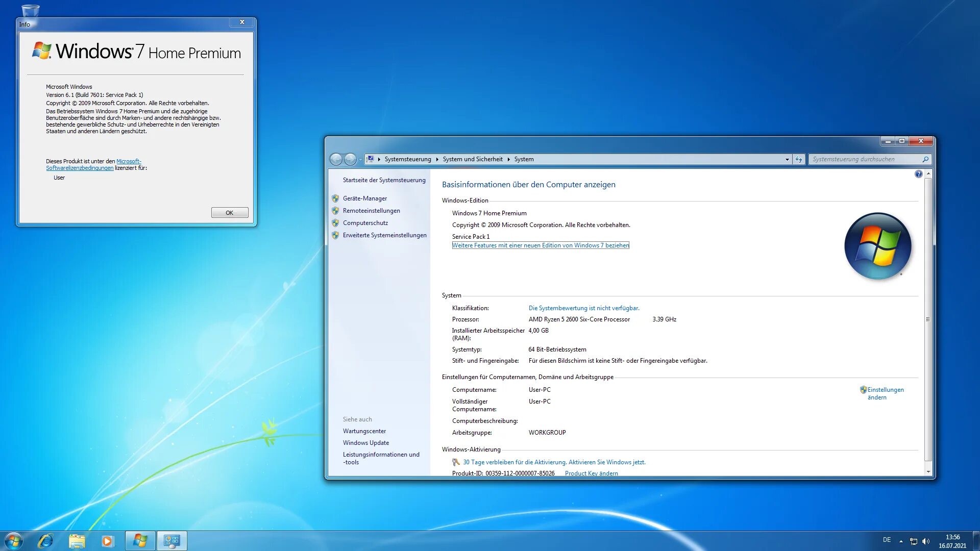Expand the arrow after Systemsteuerung breadcrumb
The width and height of the screenshot is (980, 551).
(437, 159)
